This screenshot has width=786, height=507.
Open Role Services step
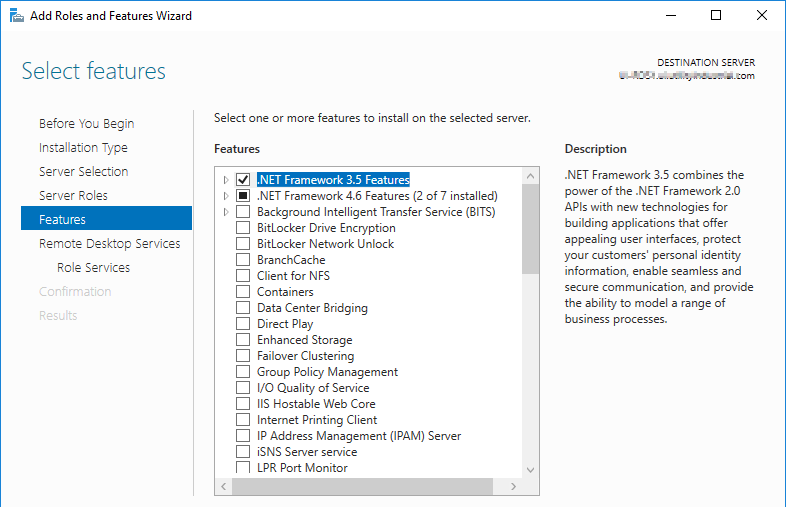94,268
